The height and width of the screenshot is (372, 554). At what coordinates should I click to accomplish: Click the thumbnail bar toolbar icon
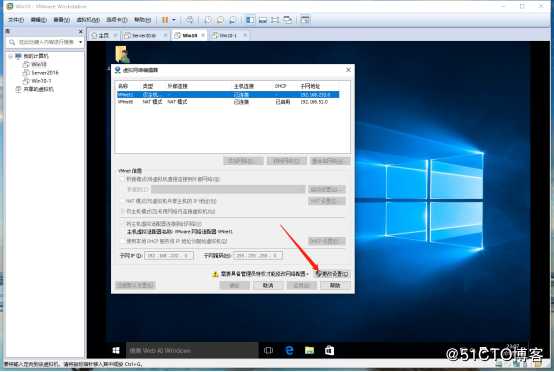pos(263,20)
